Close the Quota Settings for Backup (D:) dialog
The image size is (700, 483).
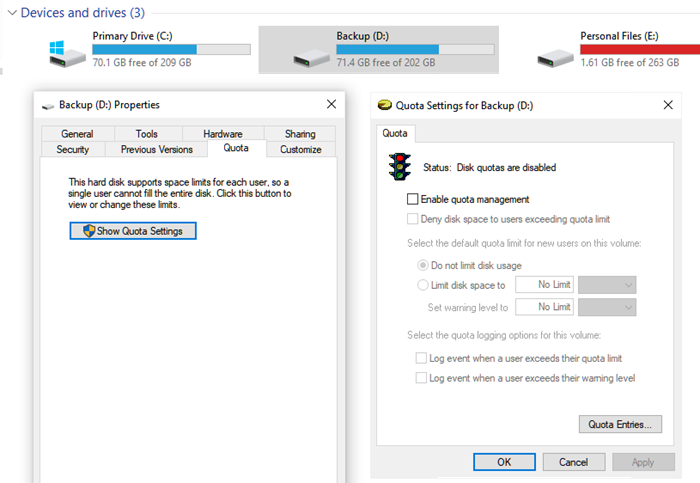[668, 105]
